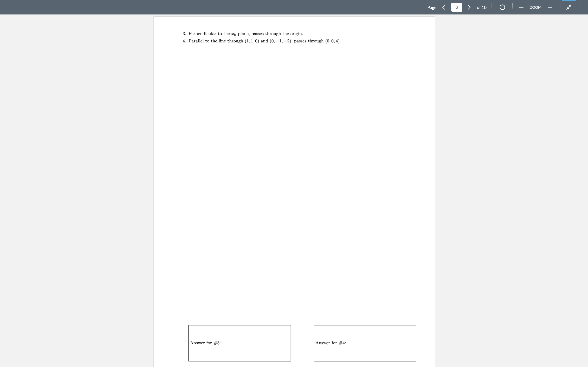Exit fullscreen preview mode

tap(569, 7)
